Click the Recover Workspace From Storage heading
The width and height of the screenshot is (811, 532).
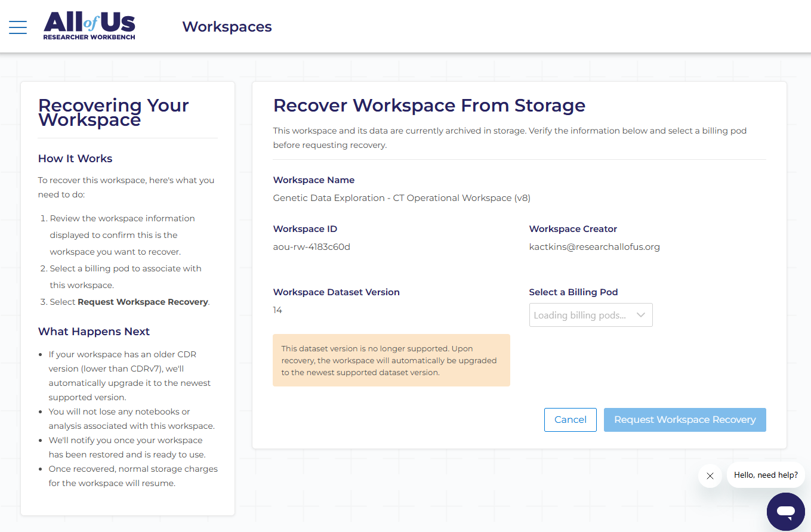(x=429, y=106)
